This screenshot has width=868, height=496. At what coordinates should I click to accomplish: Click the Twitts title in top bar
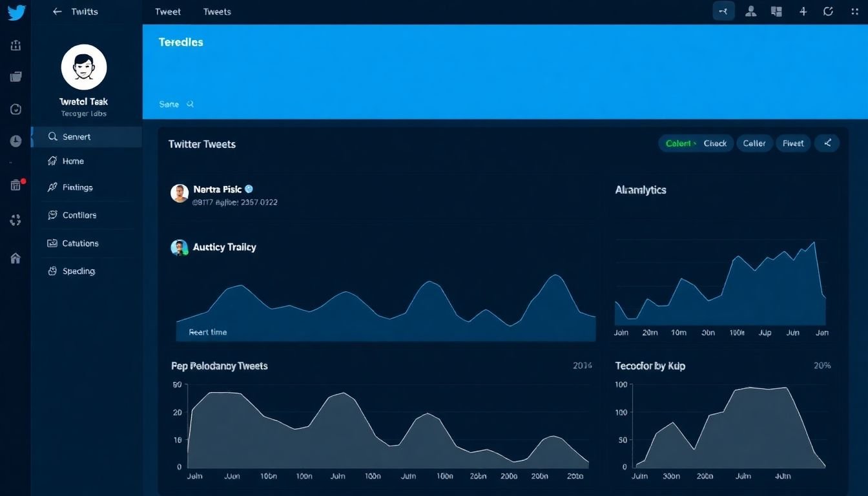[85, 12]
